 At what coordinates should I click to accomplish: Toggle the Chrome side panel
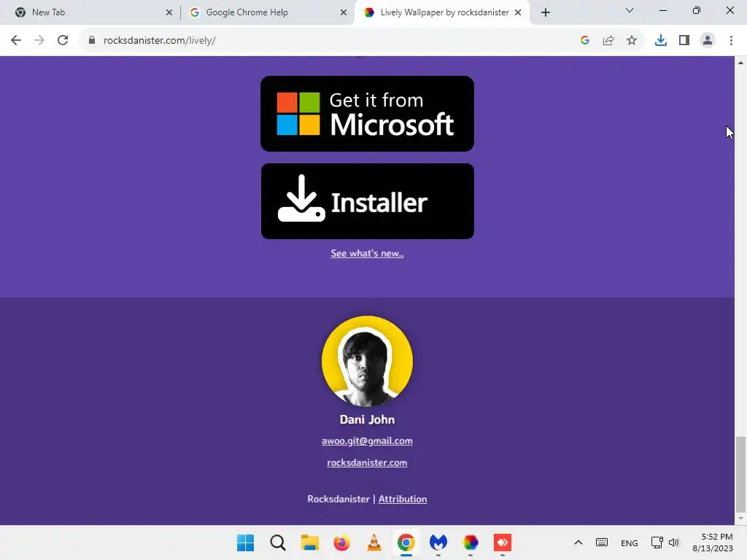(x=684, y=41)
